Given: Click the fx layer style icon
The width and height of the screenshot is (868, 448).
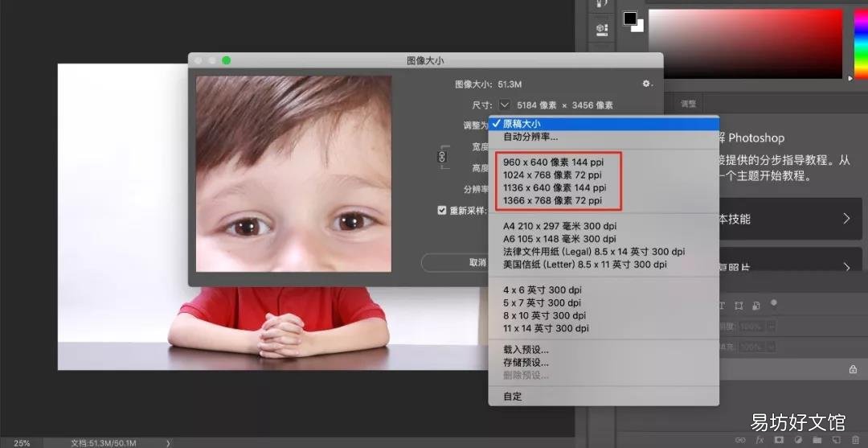Looking at the screenshot, I should (x=759, y=440).
